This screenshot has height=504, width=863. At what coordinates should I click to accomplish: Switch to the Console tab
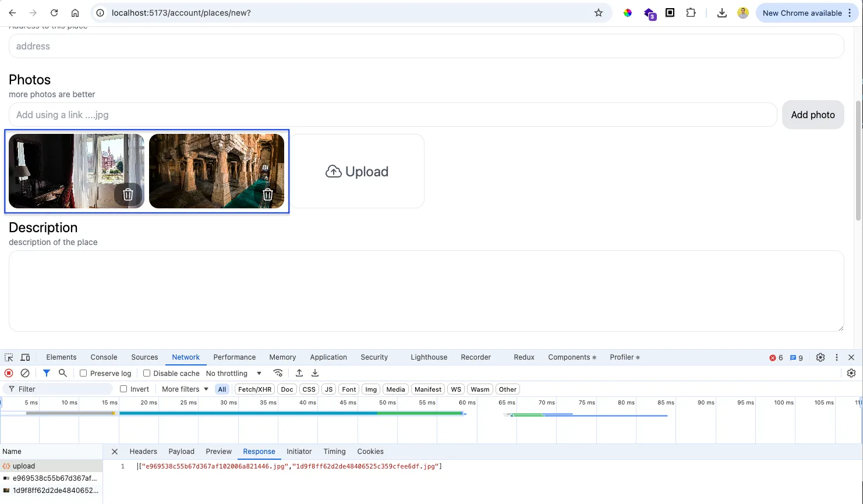[x=104, y=357]
